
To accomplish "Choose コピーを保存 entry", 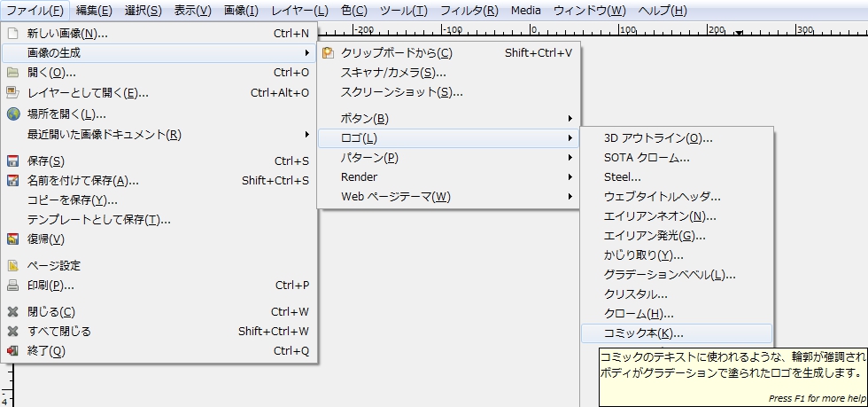I will tap(159, 200).
